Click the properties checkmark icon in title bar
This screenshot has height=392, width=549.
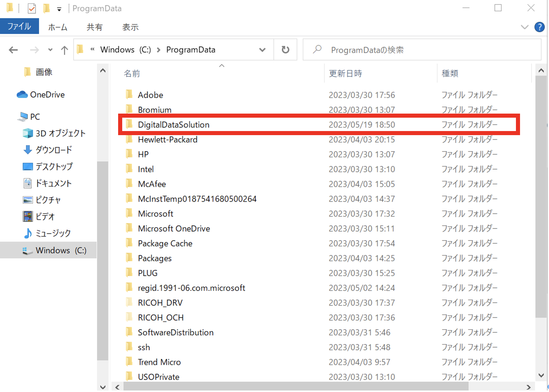[32, 8]
